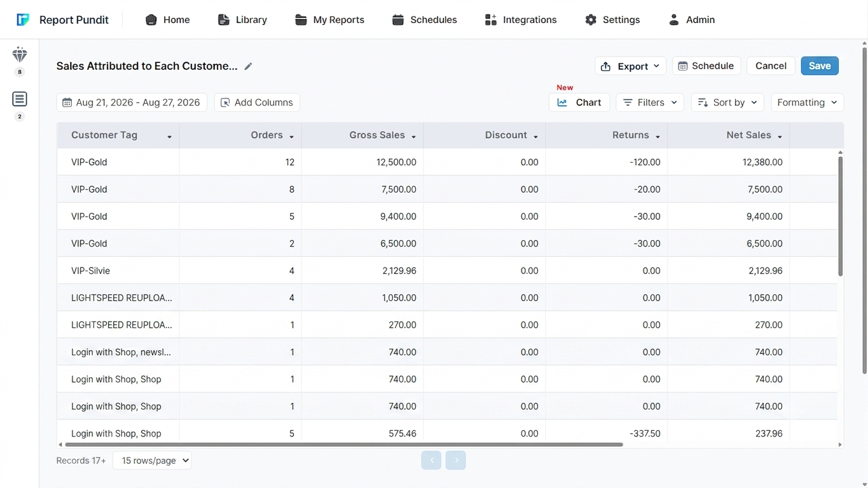Expand the Filters dropdown
The image size is (868, 488).
(x=650, y=102)
